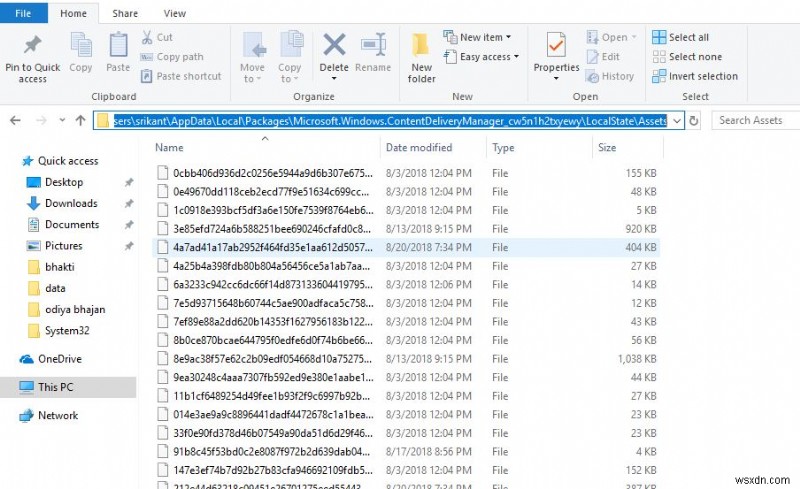This screenshot has height=489, width=800.
Task: Click the Copy ribbon icon
Action: click(x=81, y=45)
